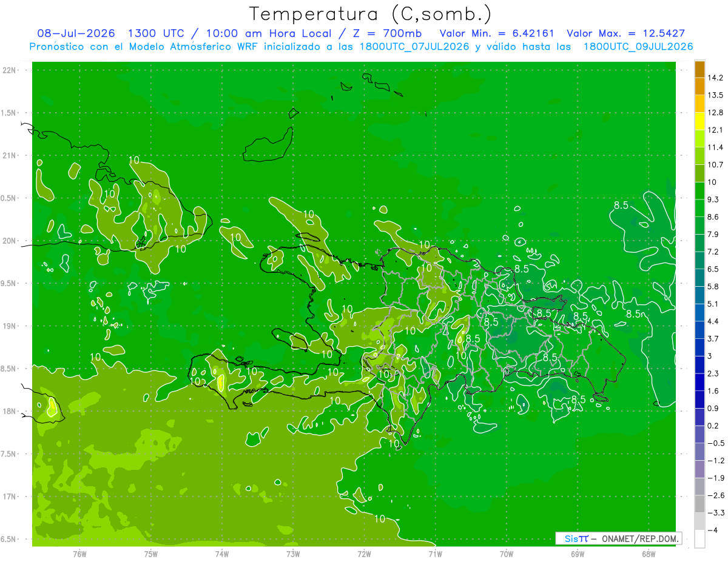Select the dark orange swatch above 14.2
The image size is (728, 562).
(699, 69)
